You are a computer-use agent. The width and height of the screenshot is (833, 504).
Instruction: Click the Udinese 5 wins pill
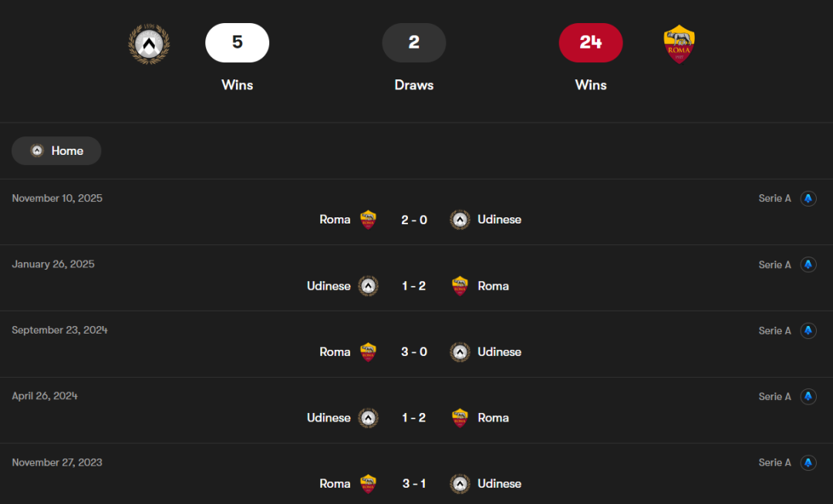click(237, 43)
